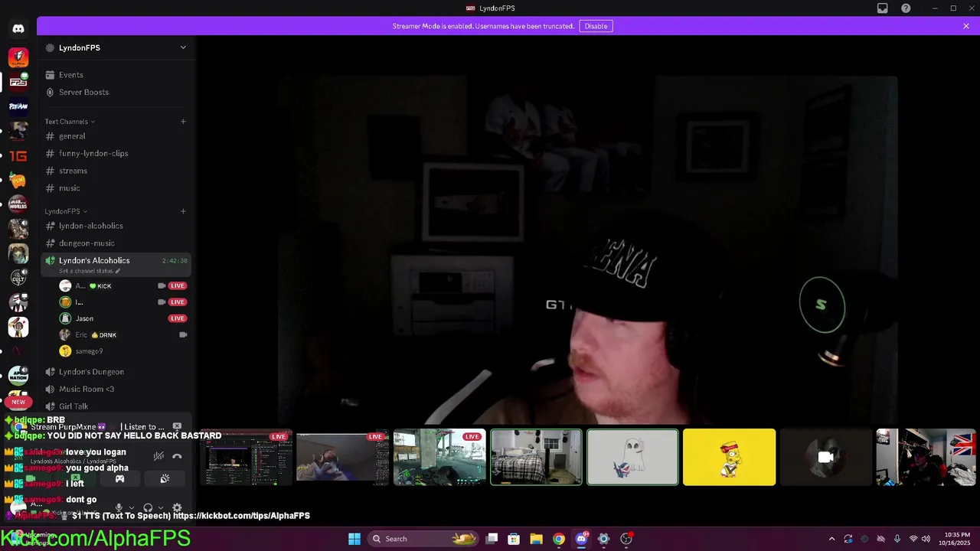980x551 pixels.
Task: Open the Inbox icon in title bar
Action: (x=883, y=8)
